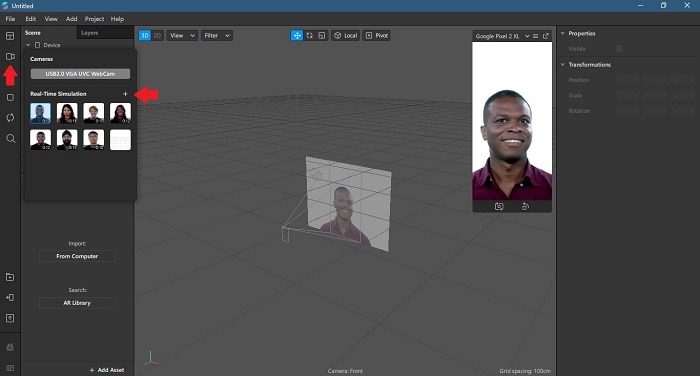
Task: Open the AR Library search button
Action: tap(77, 303)
